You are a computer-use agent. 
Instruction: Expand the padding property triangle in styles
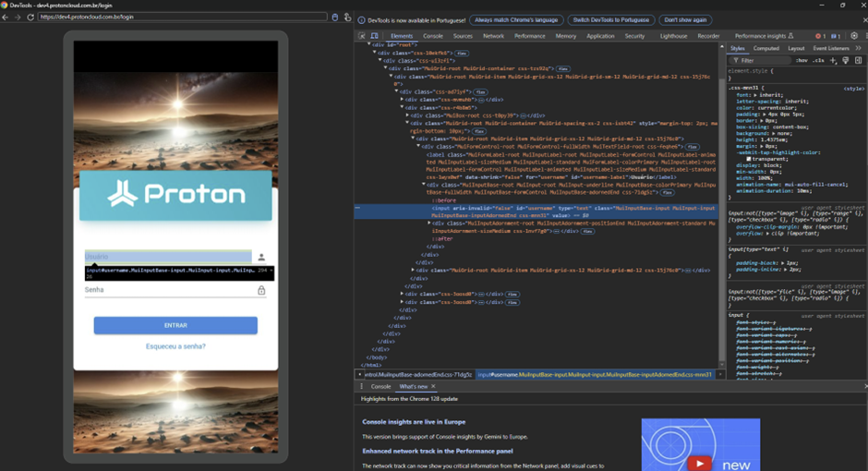coord(764,114)
